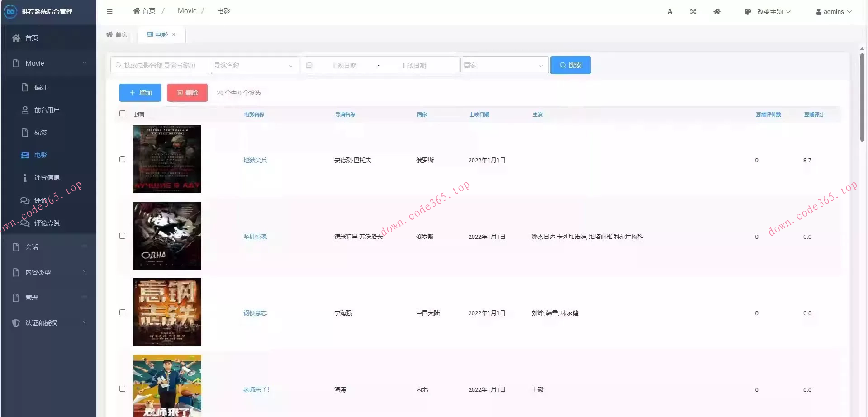This screenshot has width=868, height=417.
Task: Click the hamburger menu collapse icon
Action: point(109,12)
